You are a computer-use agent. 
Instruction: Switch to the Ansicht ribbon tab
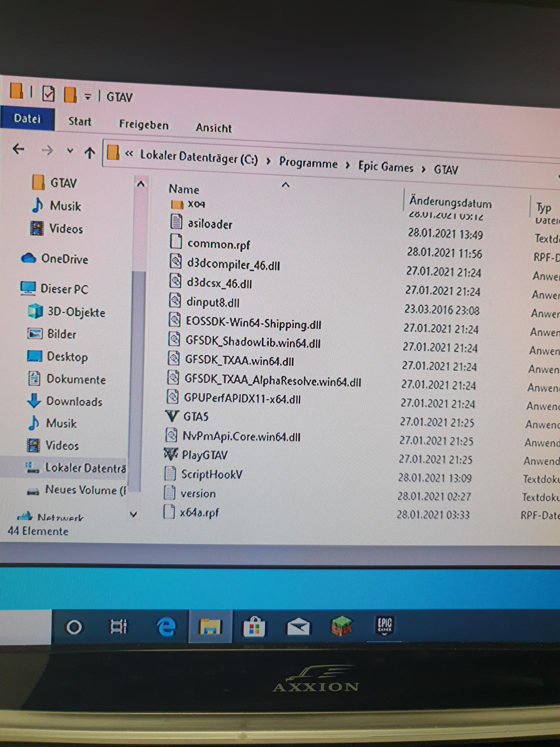pyautogui.click(x=214, y=128)
